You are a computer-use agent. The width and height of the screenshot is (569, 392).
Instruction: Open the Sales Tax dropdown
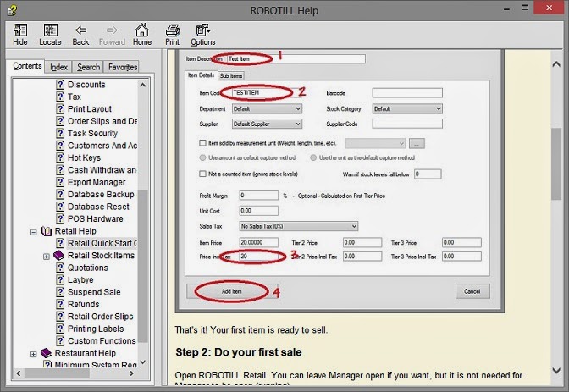(x=299, y=227)
